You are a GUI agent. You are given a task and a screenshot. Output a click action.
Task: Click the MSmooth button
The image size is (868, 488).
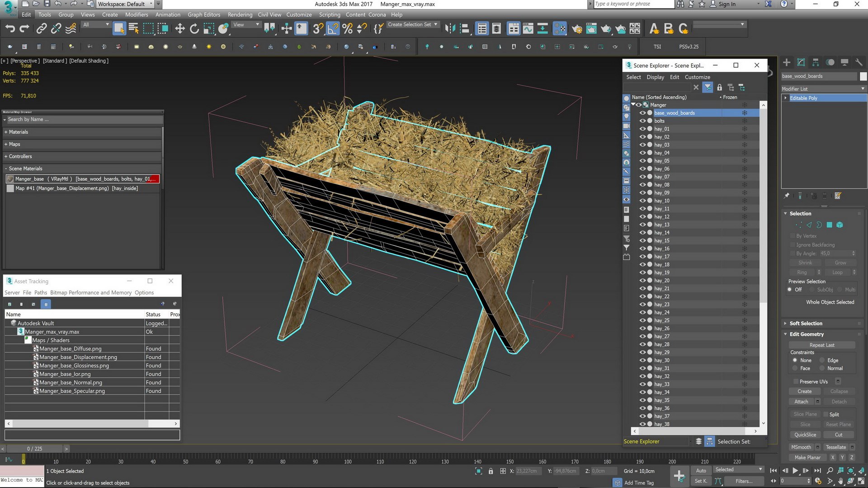pyautogui.click(x=801, y=447)
